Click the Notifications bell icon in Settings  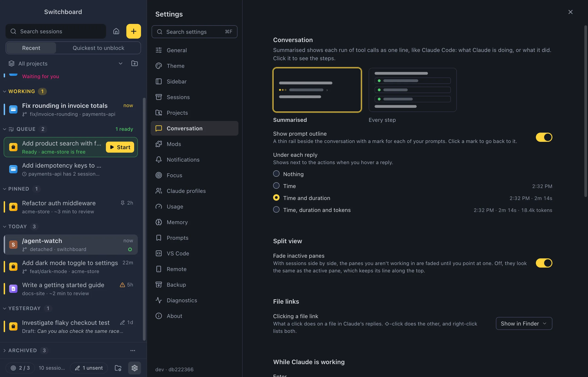[159, 160]
